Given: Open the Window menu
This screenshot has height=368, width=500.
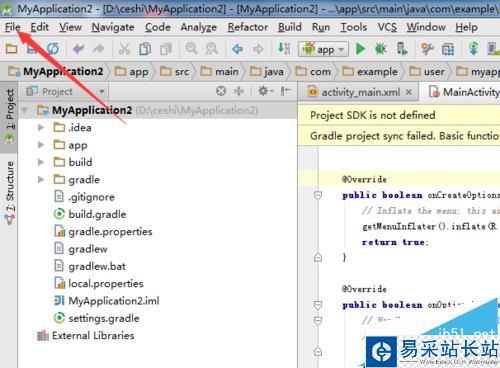Looking at the screenshot, I should [x=426, y=27].
